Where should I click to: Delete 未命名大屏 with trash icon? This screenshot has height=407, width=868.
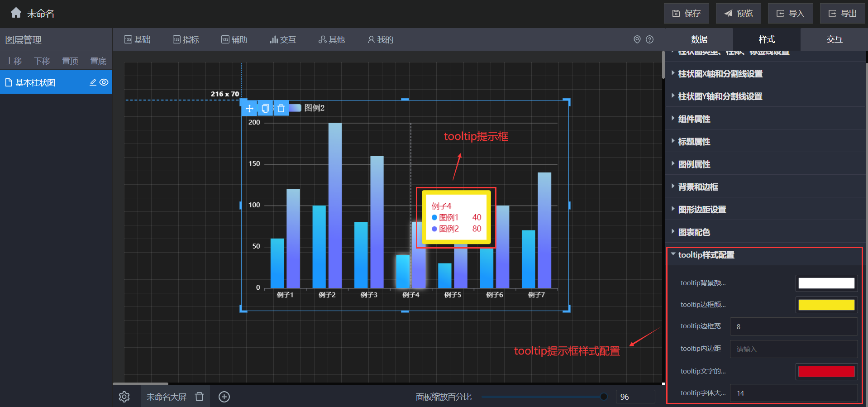click(x=199, y=397)
